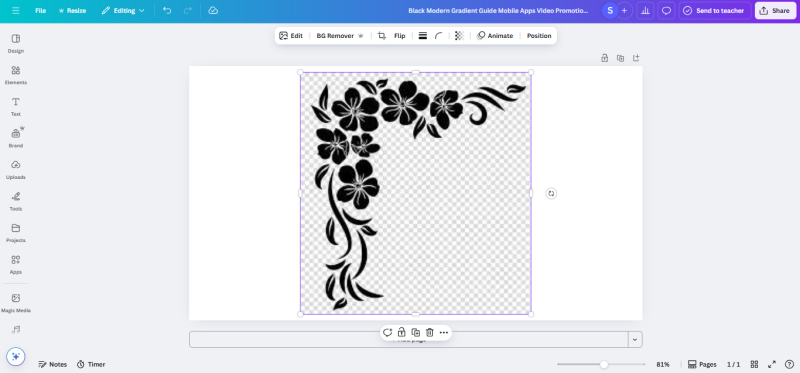Click Send to teacher button

(x=714, y=11)
